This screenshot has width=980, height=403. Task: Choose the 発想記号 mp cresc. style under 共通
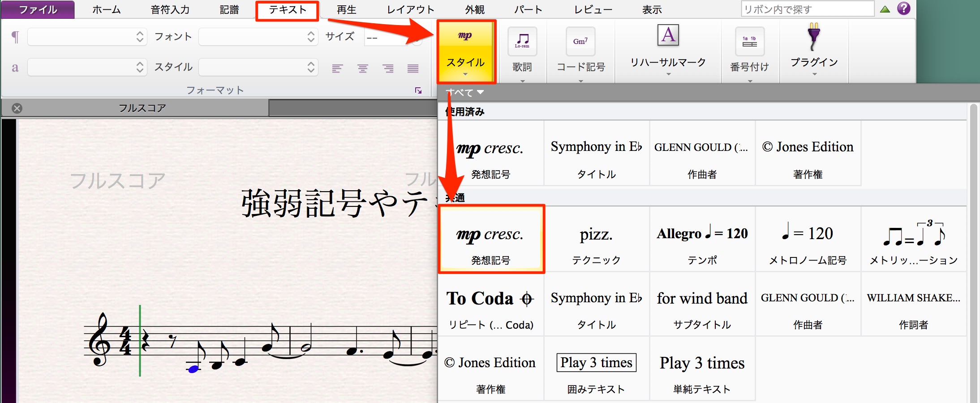click(491, 239)
